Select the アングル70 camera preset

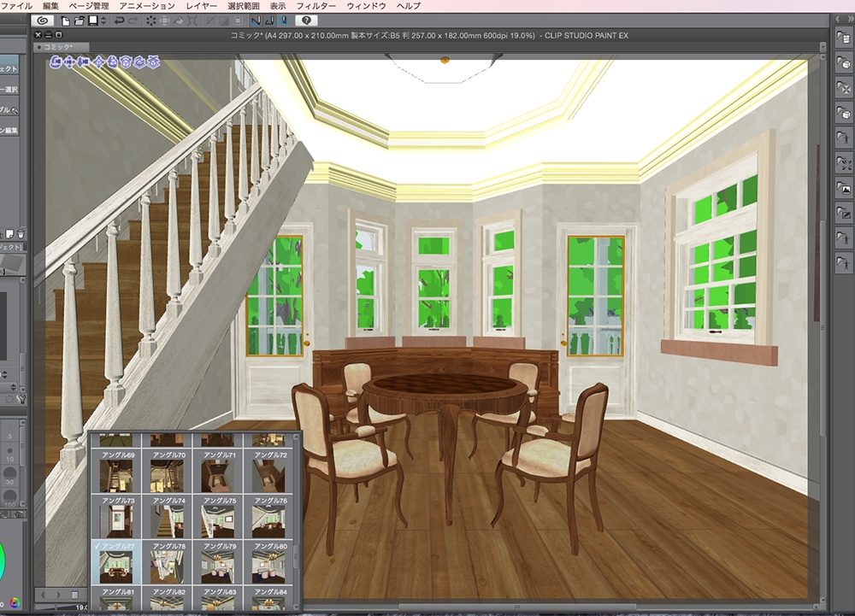(x=167, y=472)
